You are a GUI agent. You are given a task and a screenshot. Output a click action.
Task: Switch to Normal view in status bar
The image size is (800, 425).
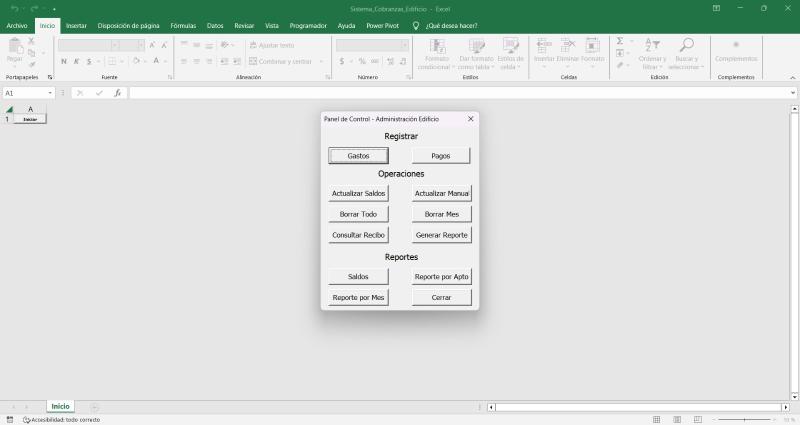(656, 420)
